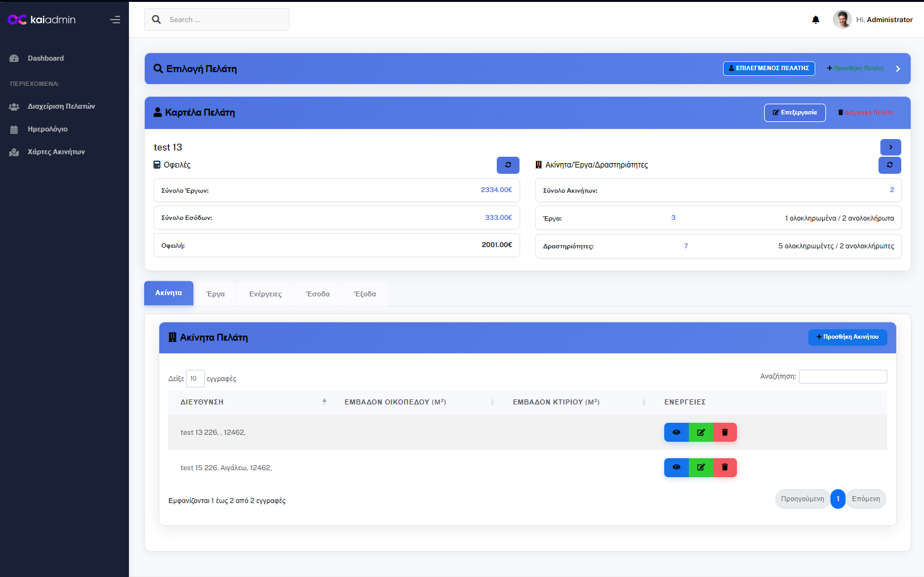
Task: Click the Επεξεργασία button
Action: point(794,112)
